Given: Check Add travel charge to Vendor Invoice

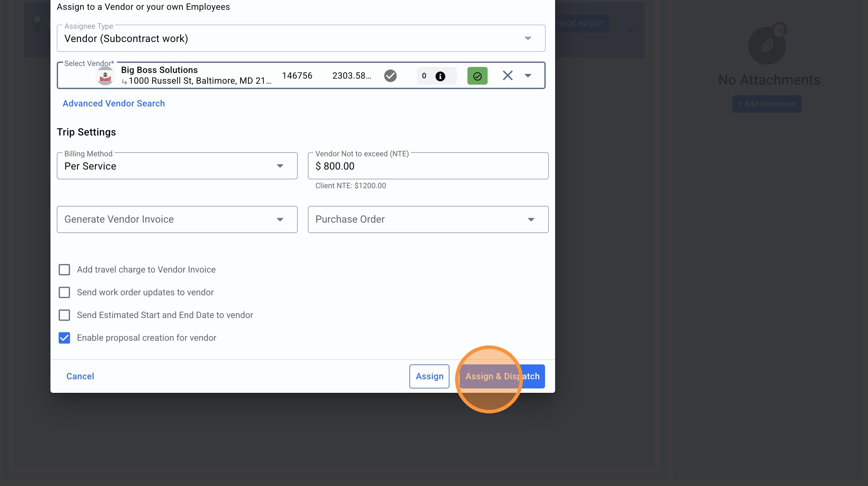Looking at the screenshot, I should click(x=64, y=269).
